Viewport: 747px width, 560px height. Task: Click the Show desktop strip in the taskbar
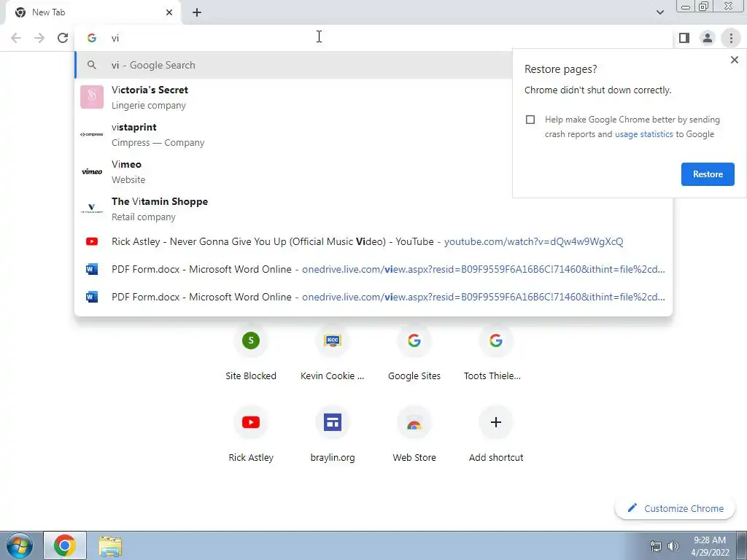coord(741,545)
